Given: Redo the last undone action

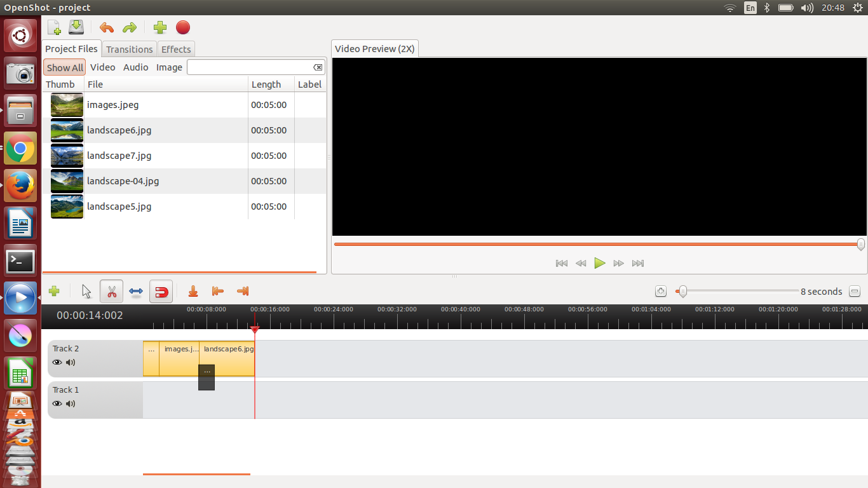Looking at the screenshot, I should [130, 27].
